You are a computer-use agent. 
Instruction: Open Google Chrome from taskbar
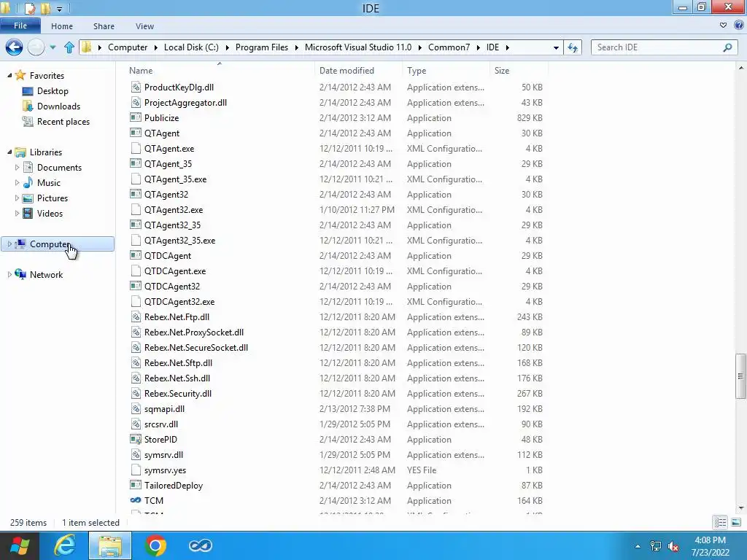click(x=156, y=545)
